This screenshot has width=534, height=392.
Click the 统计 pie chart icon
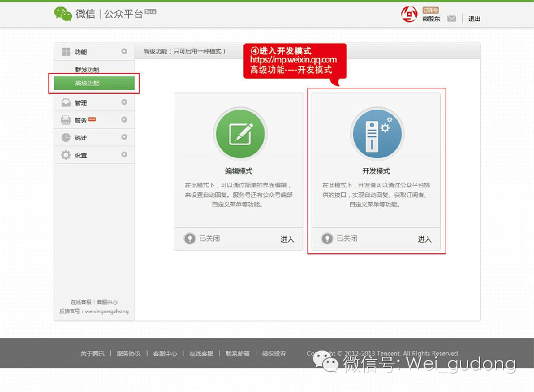[x=66, y=138]
